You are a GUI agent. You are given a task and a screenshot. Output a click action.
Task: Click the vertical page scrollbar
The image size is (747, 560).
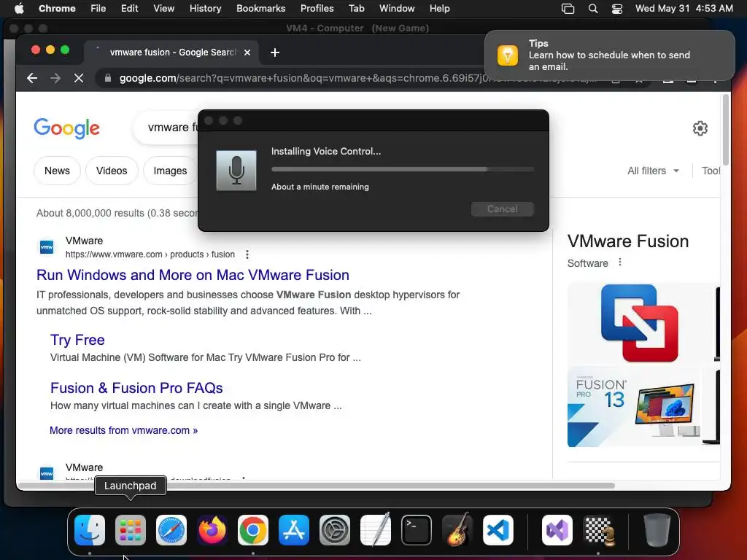(x=726, y=130)
